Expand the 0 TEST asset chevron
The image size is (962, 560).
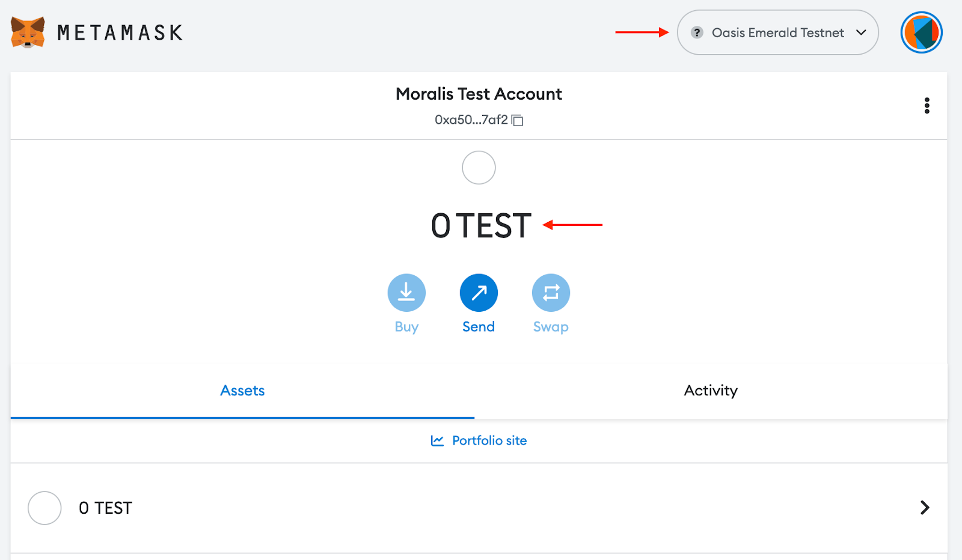click(925, 508)
